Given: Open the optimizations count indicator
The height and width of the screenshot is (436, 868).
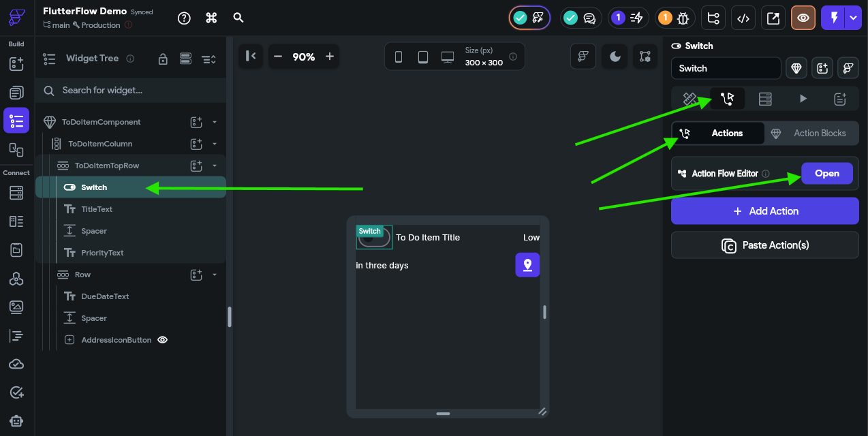Looking at the screenshot, I should 628,18.
